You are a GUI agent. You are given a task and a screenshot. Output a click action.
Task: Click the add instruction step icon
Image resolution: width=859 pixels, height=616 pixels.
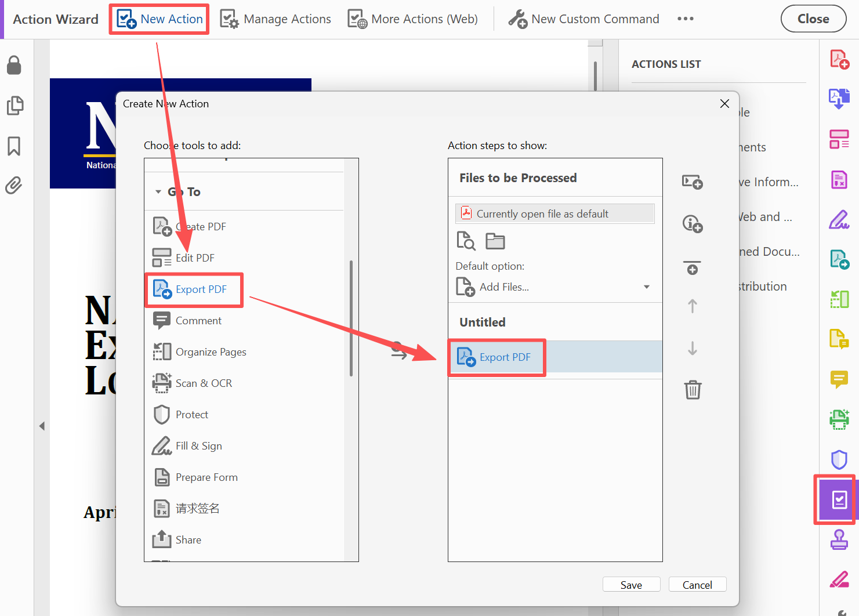point(692,224)
